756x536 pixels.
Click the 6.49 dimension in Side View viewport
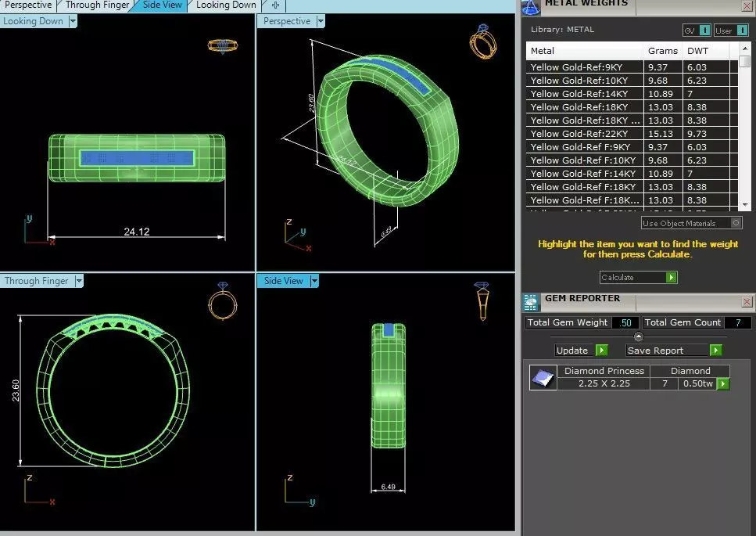388,486
